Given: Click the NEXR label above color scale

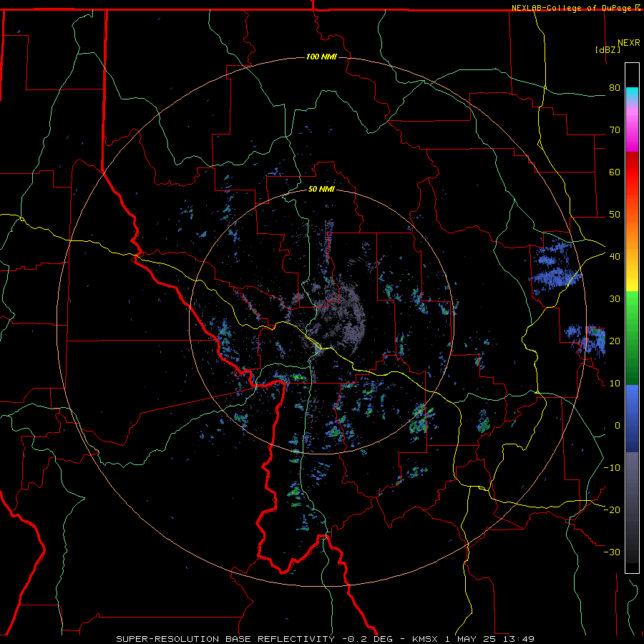Looking at the screenshot, I should [x=629, y=43].
